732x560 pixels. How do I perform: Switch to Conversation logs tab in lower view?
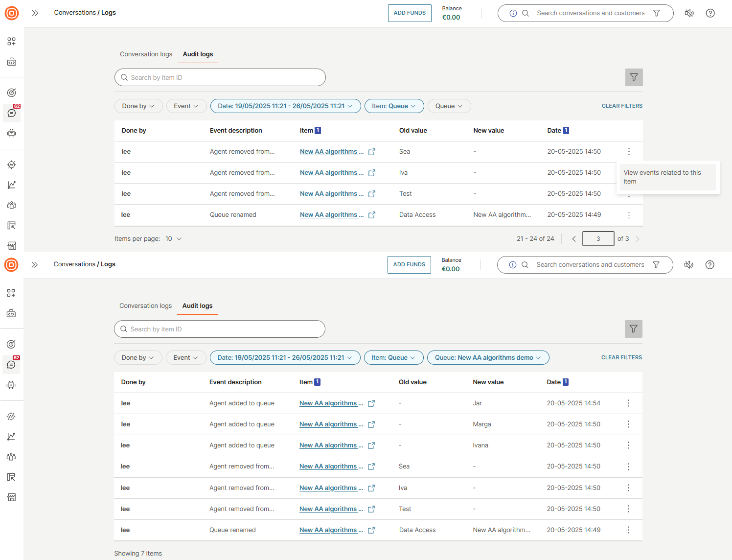[145, 306]
